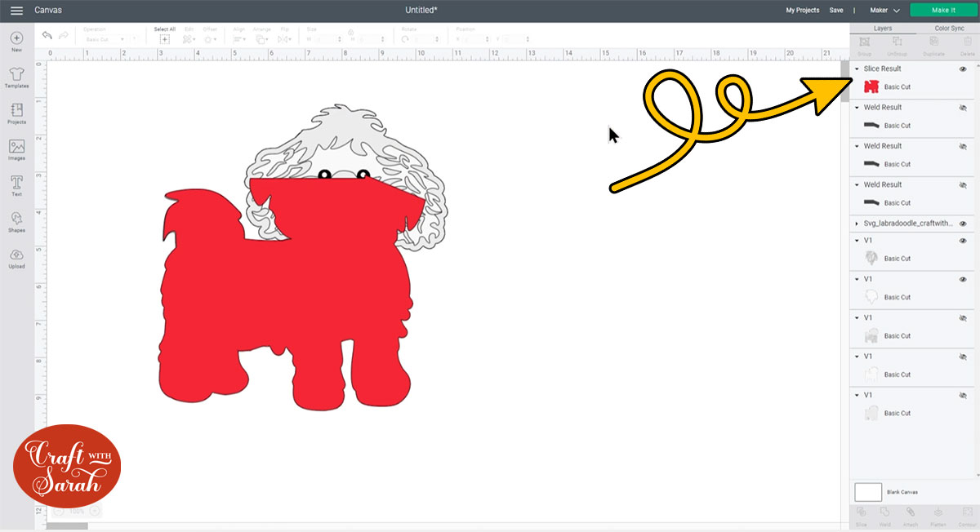The width and height of the screenshot is (980, 532).
Task: Open the Maker machine dropdown
Action: [884, 11]
